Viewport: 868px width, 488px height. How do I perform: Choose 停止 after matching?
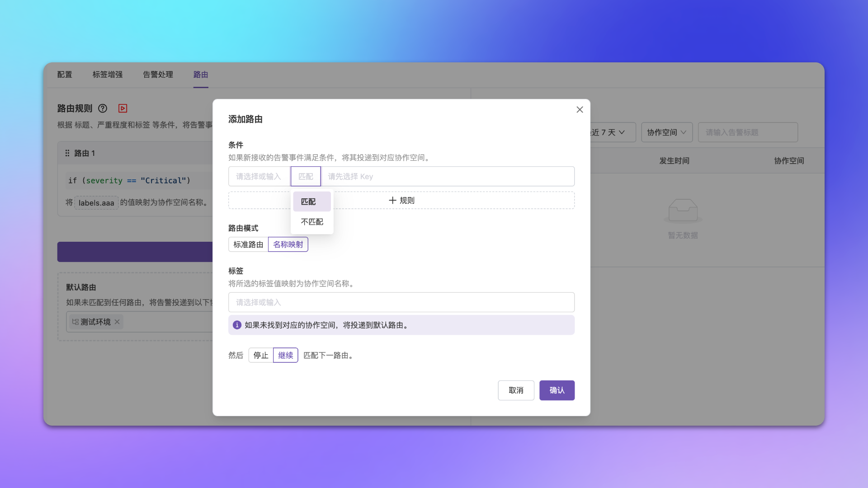(261, 355)
